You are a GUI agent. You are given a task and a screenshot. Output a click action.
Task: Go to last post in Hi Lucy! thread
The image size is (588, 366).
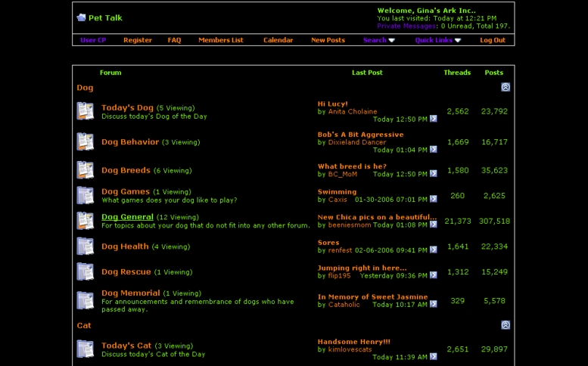[x=434, y=119]
